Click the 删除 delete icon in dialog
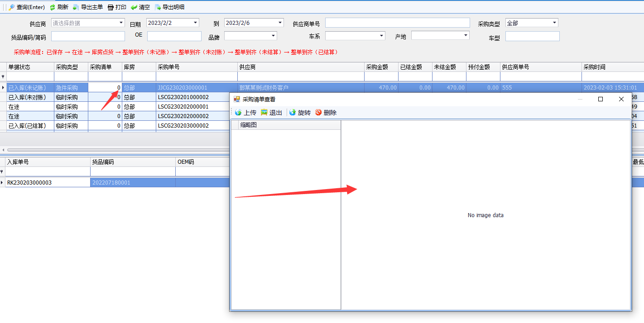This screenshot has width=644, height=323. point(318,112)
